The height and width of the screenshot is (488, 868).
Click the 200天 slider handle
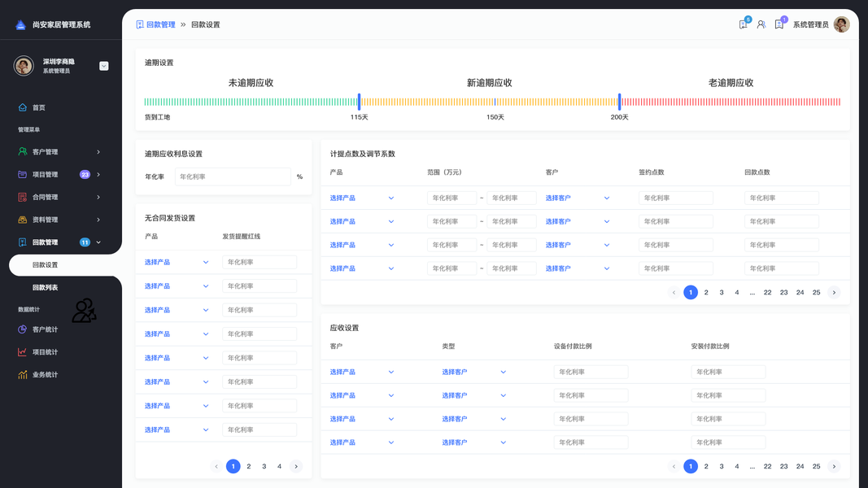619,102
